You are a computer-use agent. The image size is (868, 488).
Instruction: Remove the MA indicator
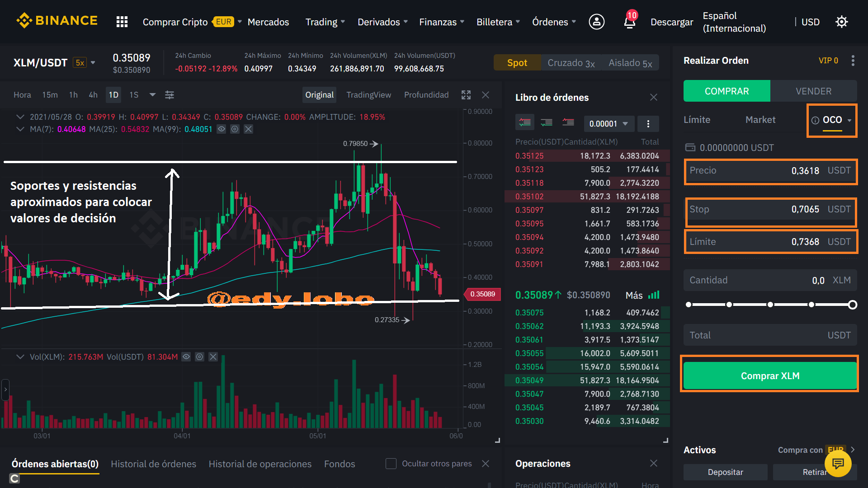tap(248, 129)
